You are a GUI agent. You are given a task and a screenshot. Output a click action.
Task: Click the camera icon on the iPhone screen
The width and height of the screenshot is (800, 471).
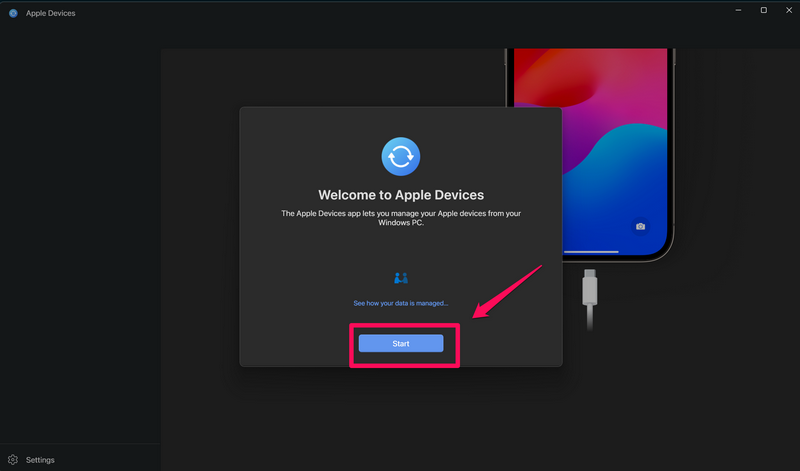point(640,226)
